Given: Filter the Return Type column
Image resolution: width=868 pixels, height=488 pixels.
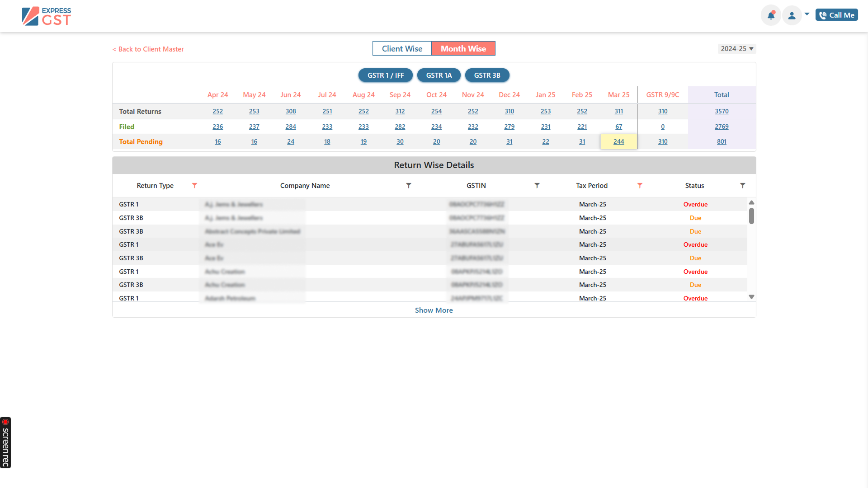Looking at the screenshot, I should pos(195,185).
